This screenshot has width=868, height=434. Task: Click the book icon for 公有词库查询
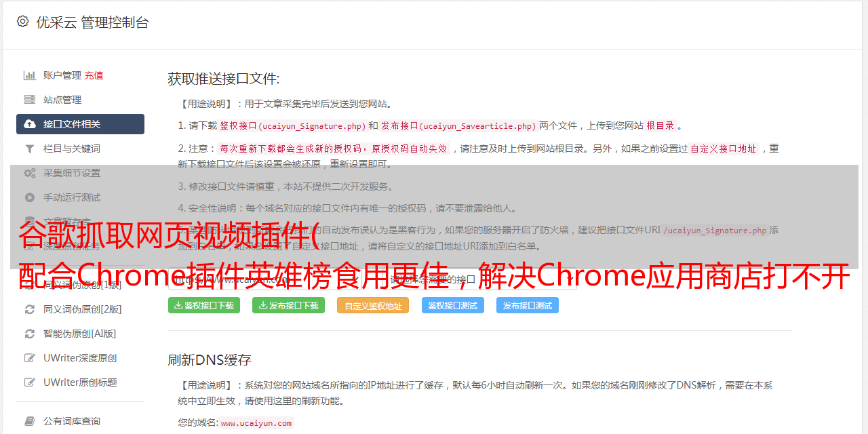30,421
